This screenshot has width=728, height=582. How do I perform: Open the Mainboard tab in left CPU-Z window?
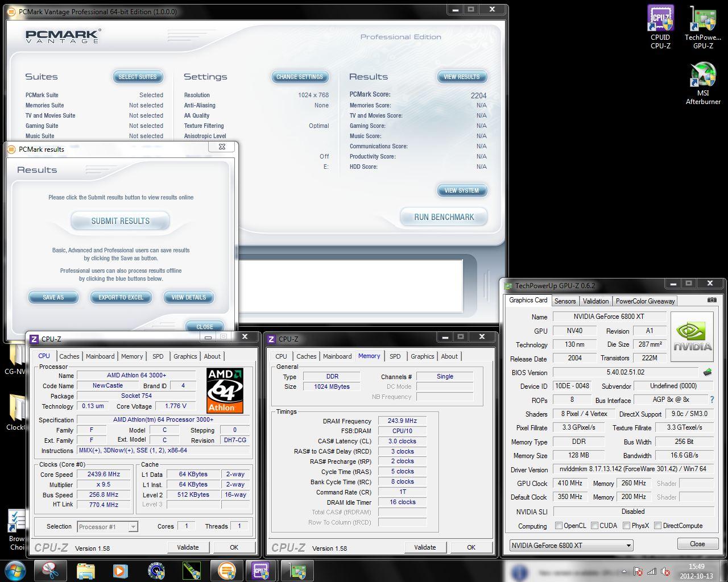click(100, 356)
